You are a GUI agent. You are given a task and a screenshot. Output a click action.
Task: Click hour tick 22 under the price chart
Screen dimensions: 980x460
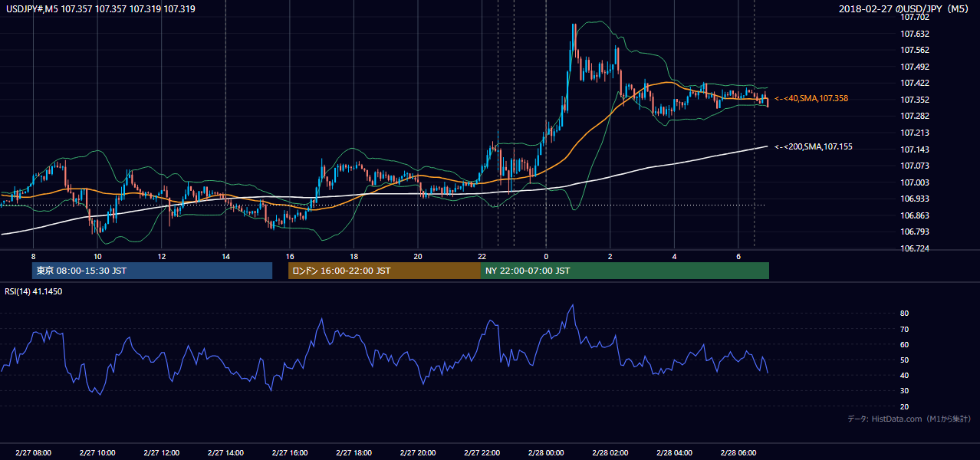(x=482, y=256)
